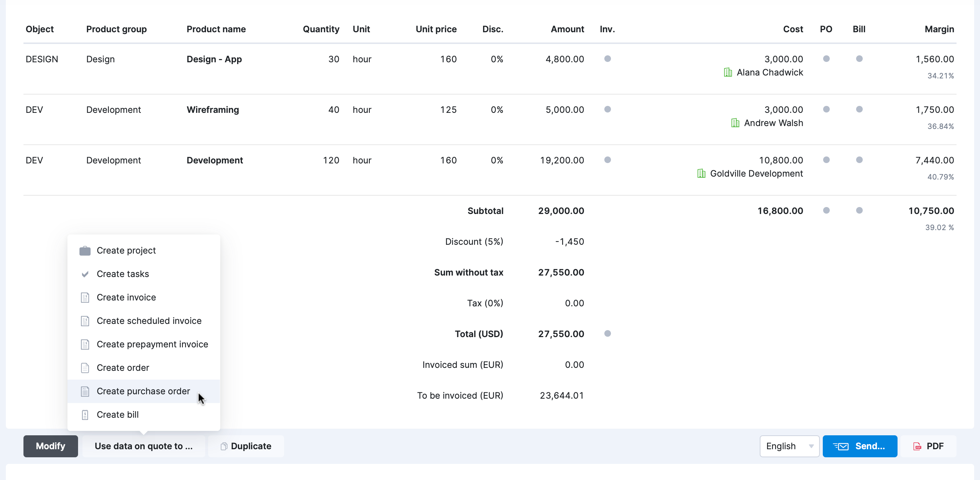Click the invoice status dot beside Total (USD)
980x480 pixels.
(608, 333)
